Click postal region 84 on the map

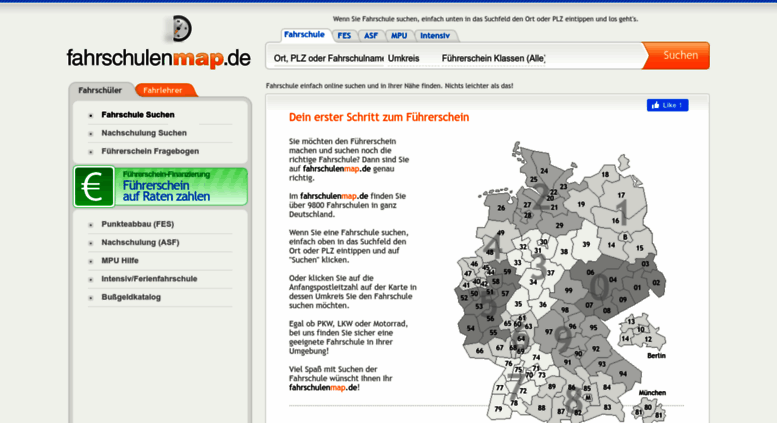[x=607, y=387]
